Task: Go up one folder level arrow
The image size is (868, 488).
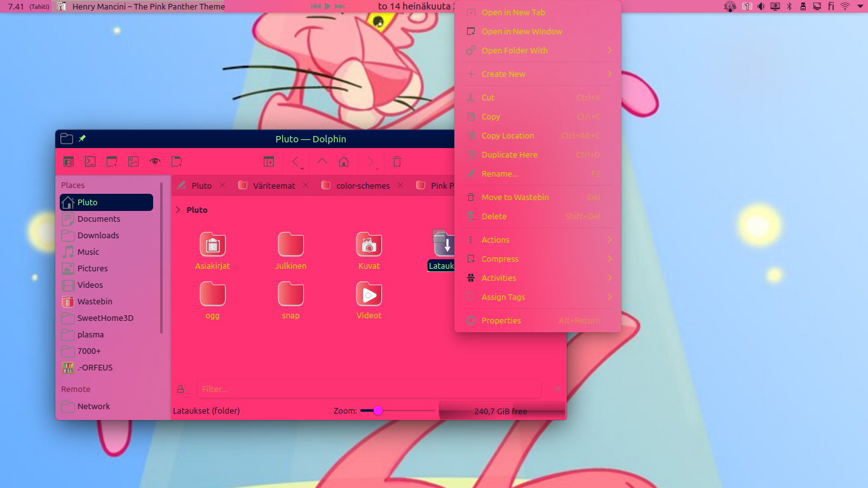Action: 322,161
